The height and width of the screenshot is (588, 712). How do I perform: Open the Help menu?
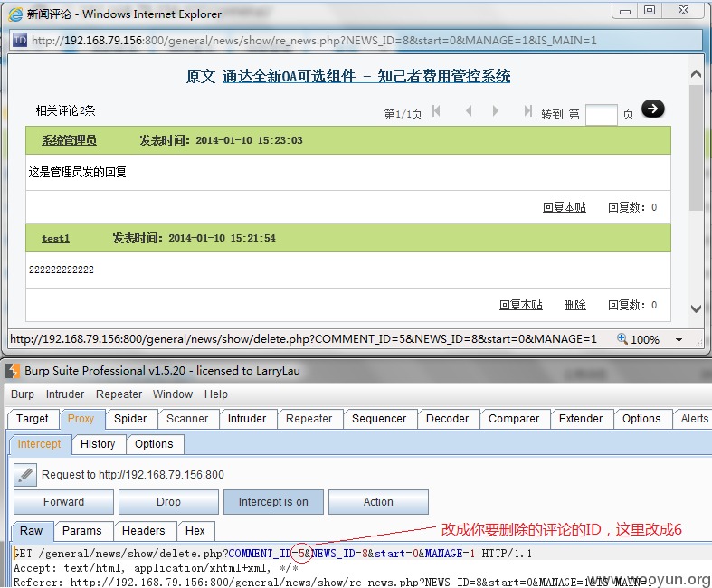tap(215, 394)
